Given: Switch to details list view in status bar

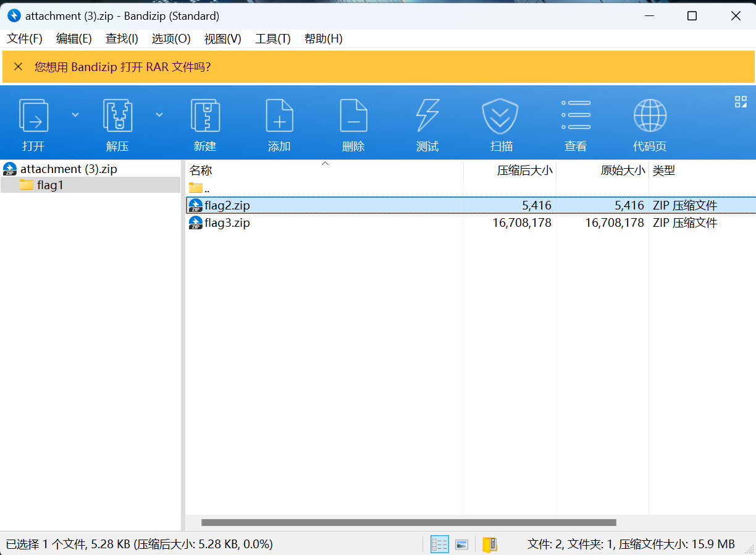Looking at the screenshot, I should 440,544.
